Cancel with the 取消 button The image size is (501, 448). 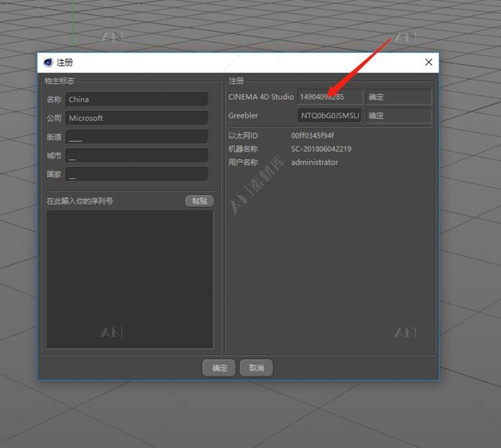tap(256, 368)
